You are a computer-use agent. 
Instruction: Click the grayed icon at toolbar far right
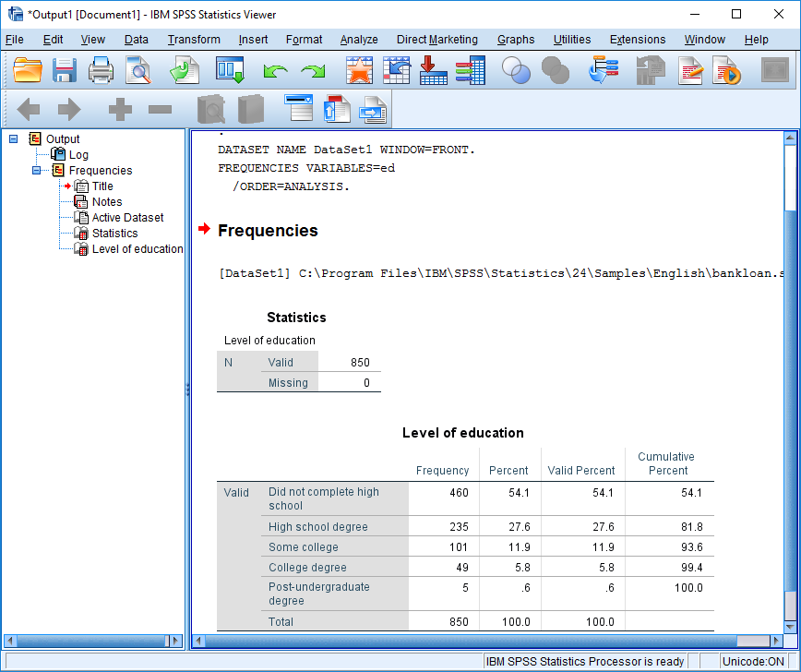pyautogui.click(x=775, y=70)
